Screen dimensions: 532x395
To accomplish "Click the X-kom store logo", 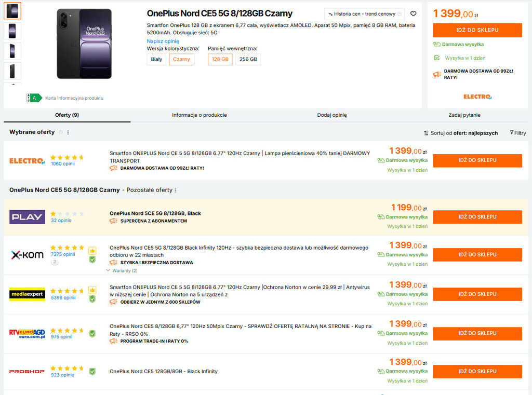I will (x=27, y=255).
